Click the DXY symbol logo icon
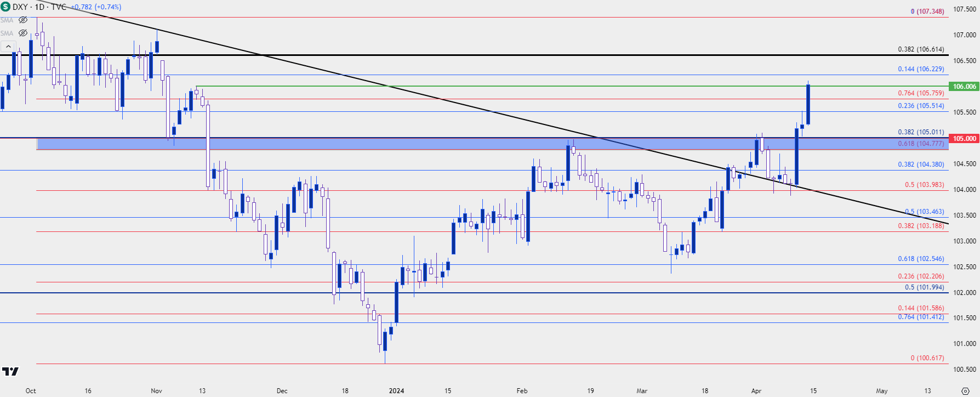The width and height of the screenshot is (980, 397). click(5, 7)
